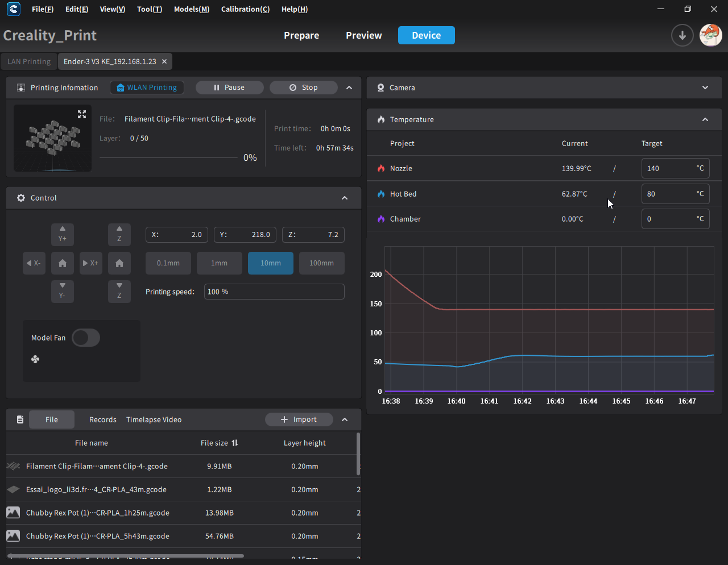Screen dimensions: 728x565
Task: Click the Y+ axis move arrow
Action: [63, 234]
